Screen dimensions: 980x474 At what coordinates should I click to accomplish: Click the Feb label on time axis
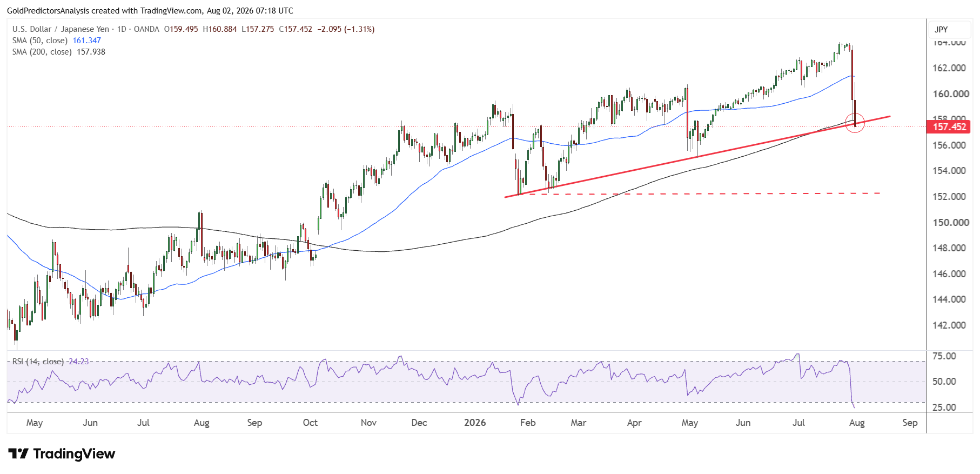tap(528, 423)
